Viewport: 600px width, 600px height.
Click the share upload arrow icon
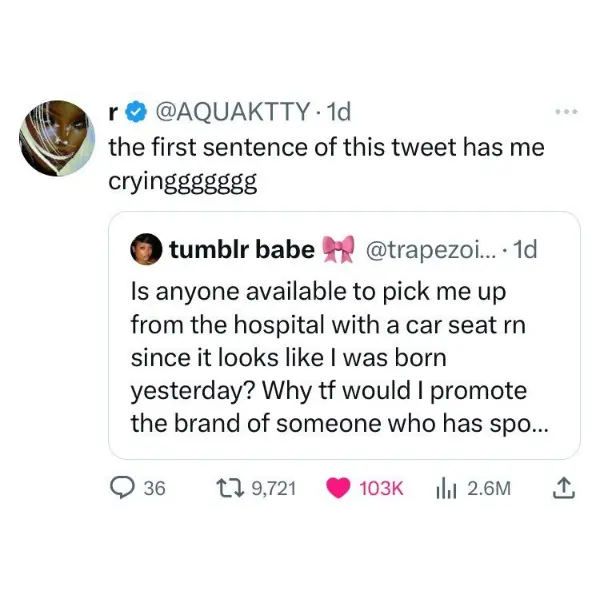(562, 488)
